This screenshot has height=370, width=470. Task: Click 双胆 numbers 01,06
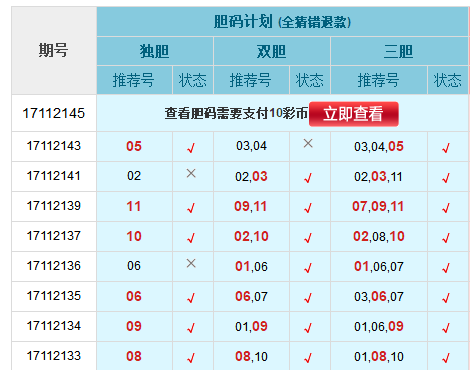pos(251,266)
